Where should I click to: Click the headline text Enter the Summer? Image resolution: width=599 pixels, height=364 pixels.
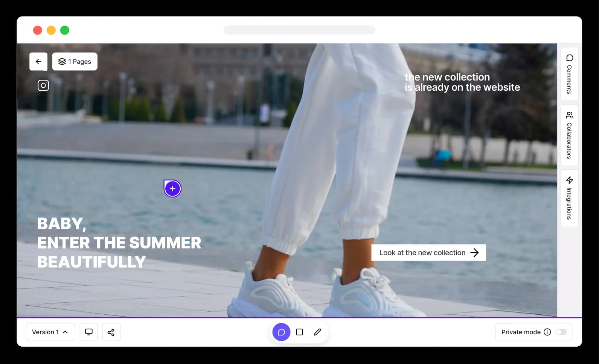coord(119,243)
